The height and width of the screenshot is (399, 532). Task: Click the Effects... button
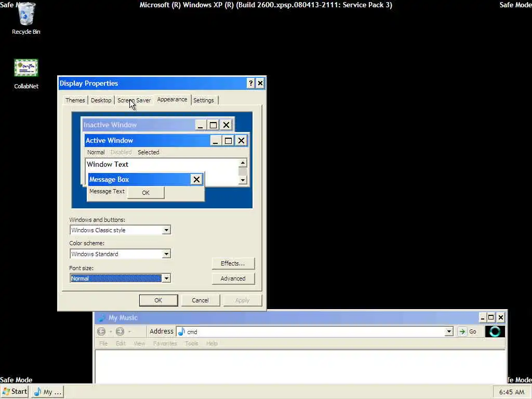233,263
